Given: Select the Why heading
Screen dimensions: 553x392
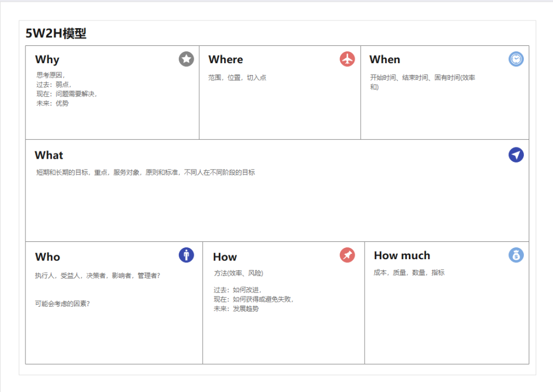Looking at the screenshot, I should click(x=47, y=59).
